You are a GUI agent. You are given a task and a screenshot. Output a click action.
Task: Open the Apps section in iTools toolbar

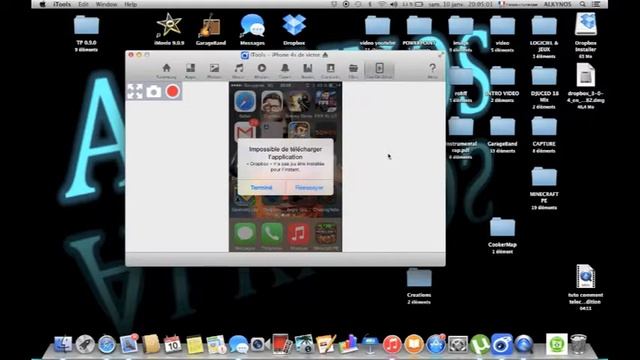pos(190,71)
